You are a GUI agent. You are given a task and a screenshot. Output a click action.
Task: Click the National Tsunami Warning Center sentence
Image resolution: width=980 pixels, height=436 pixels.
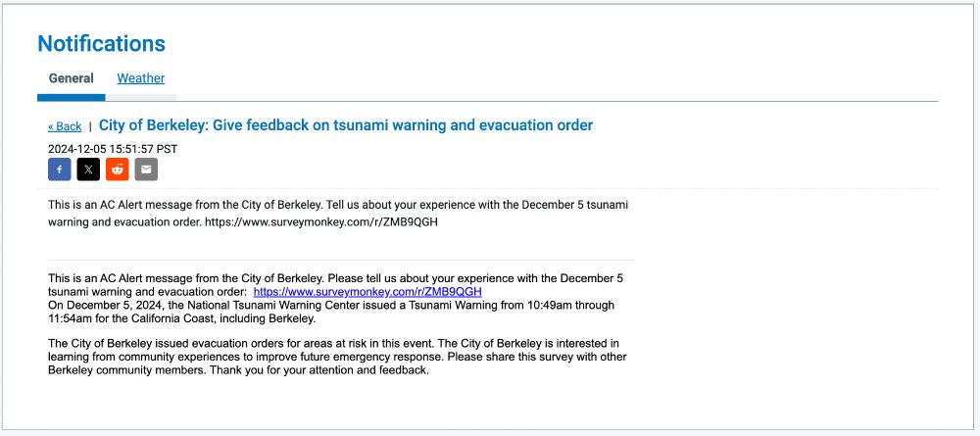tap(331, 312)
